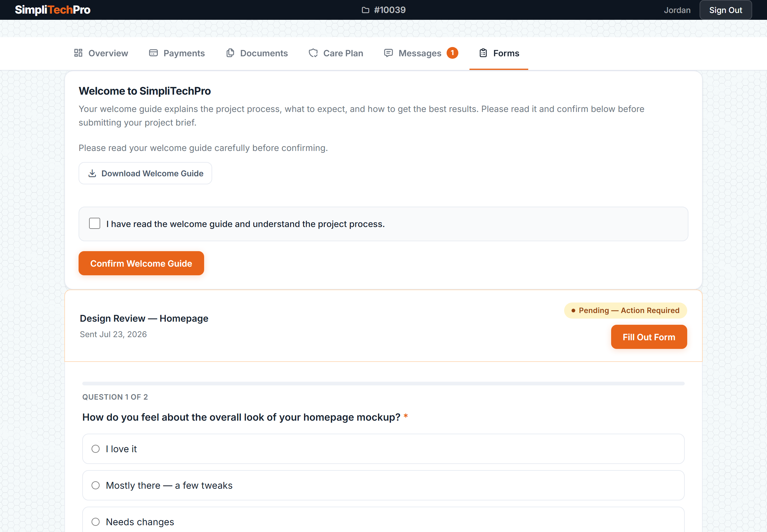Screen dimensions: 767x532
Task: Open the Overview tab
Action: [x=101, y=53]
